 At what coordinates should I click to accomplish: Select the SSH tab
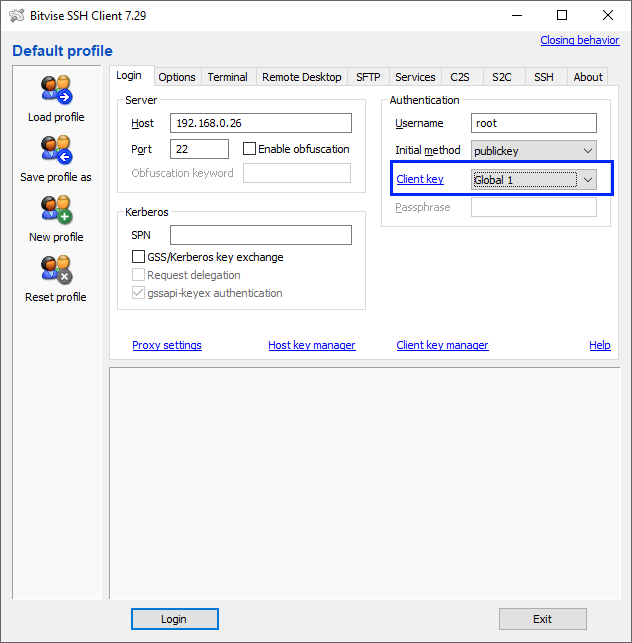point(544,77)
